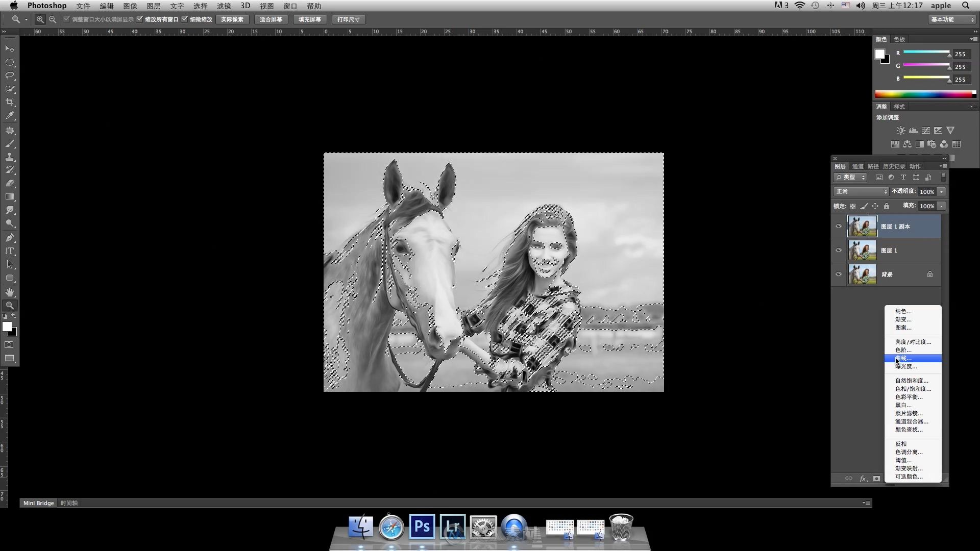Open the Mini Bridge panel tab
The height and width of the screenshot is (551, 980).
pos(38,503)
